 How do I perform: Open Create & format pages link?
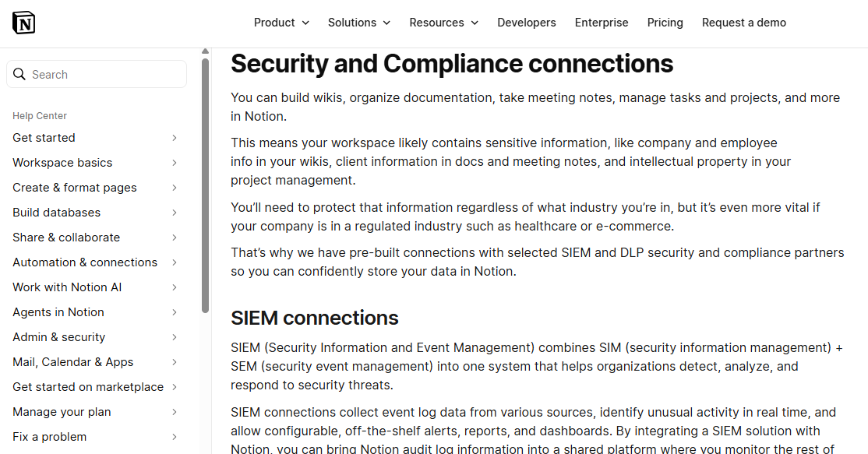click(75, 188)
